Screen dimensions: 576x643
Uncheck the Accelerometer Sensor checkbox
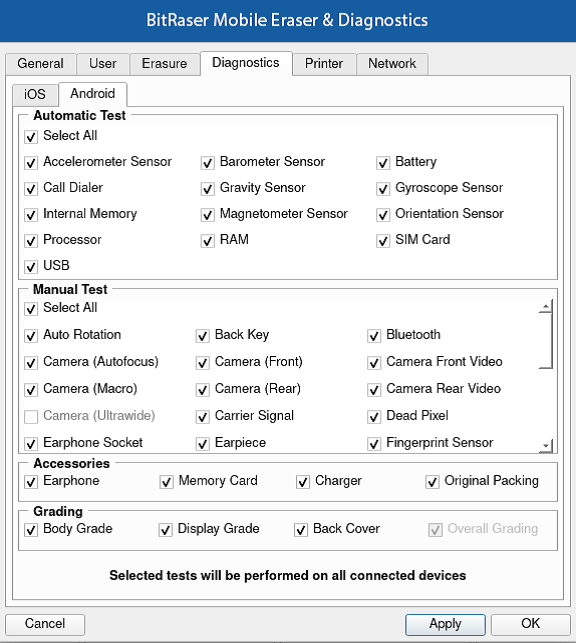tap(31, 163)
